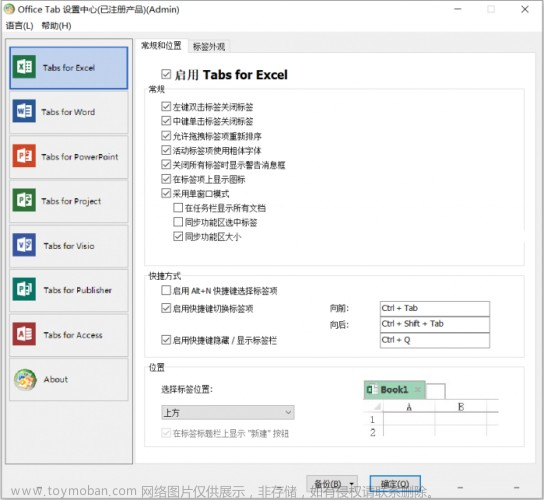
Task: Click the Book1 preview tab
Action: [394, 390]
